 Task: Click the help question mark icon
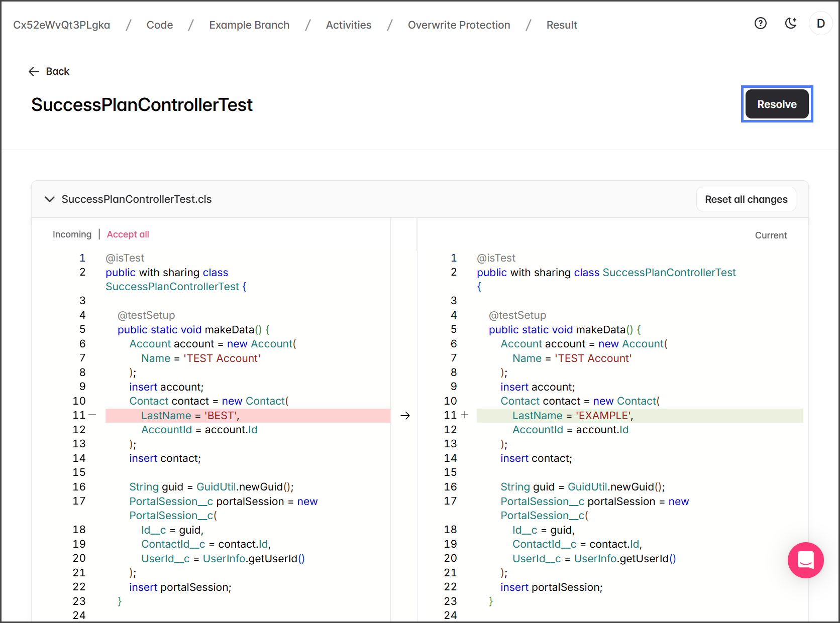click(760, 24)
